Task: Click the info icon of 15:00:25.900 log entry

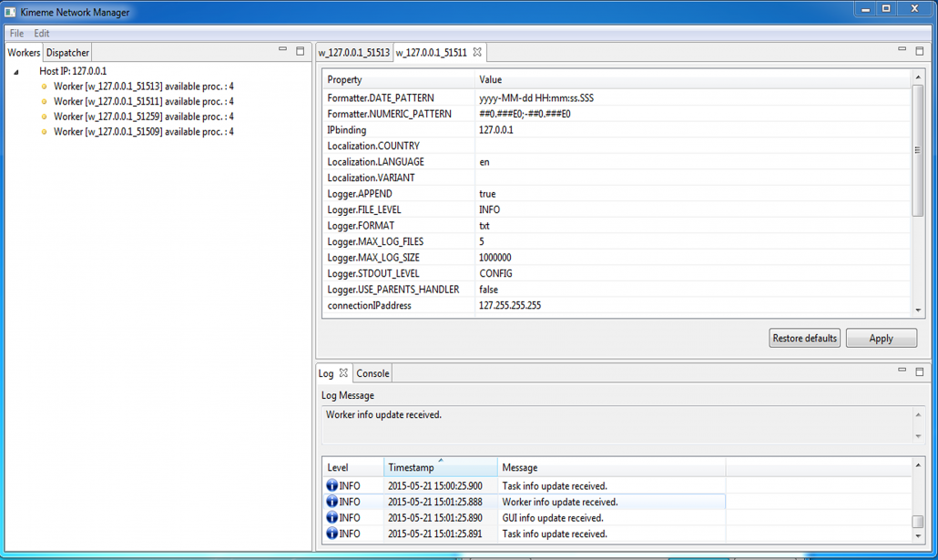Action: (x=332, y=485)
